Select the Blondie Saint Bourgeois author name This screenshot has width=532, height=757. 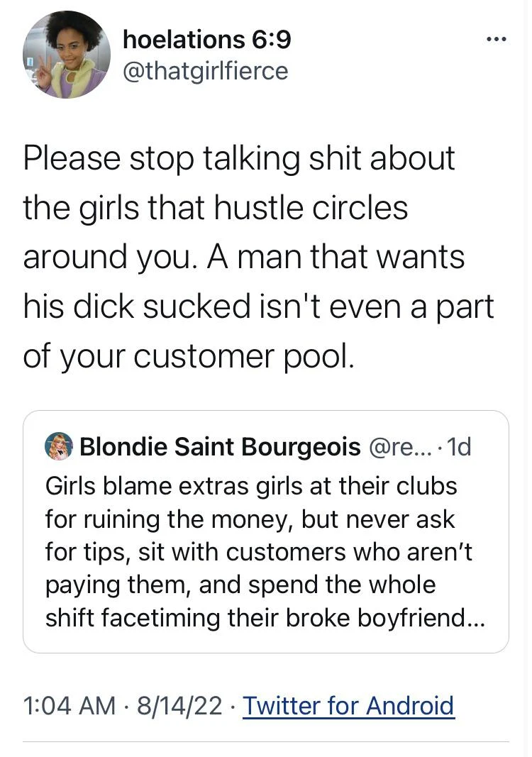(221, 447)
